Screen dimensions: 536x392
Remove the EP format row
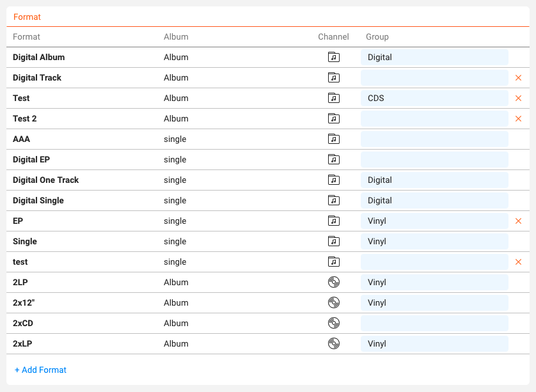click(518, 221)
